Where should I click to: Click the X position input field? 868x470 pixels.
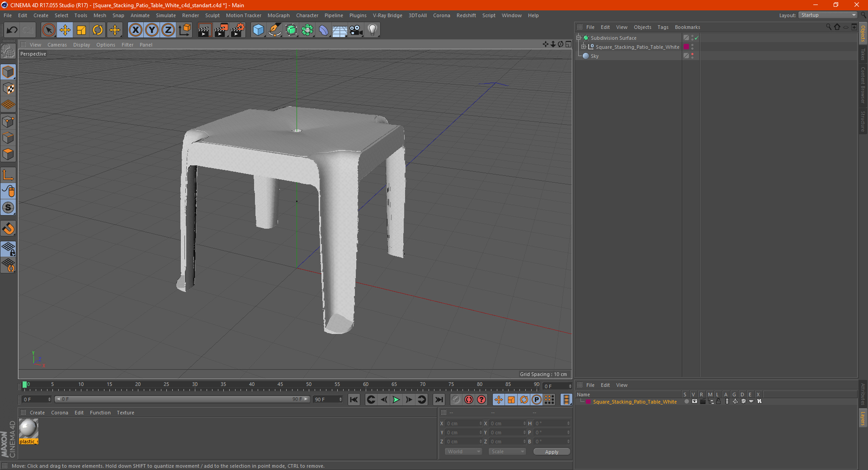coord(463,423)
